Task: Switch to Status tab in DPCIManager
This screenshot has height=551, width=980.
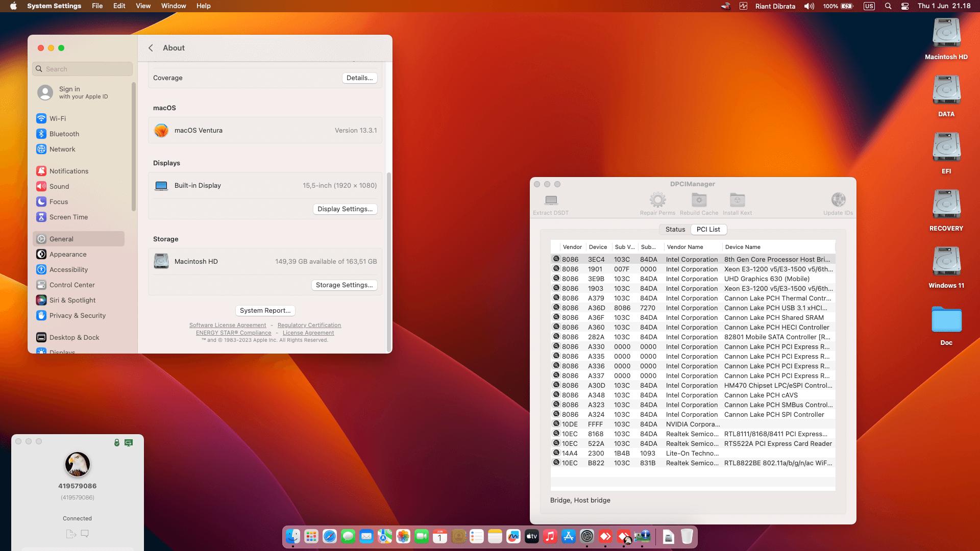Action: click(x=675, y=230)
